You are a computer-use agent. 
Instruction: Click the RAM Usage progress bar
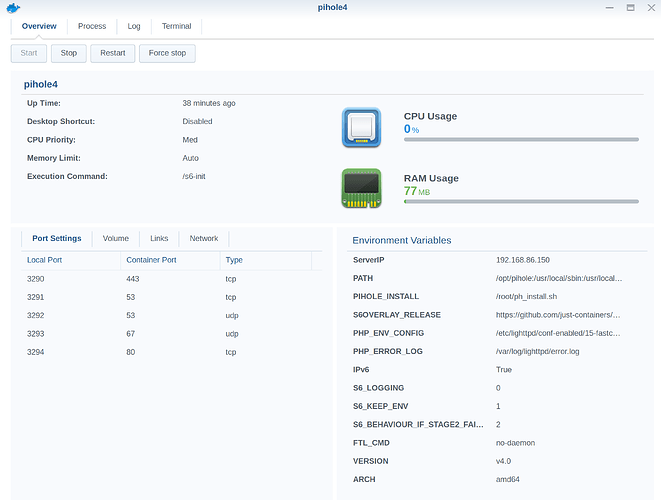point(520,201)
